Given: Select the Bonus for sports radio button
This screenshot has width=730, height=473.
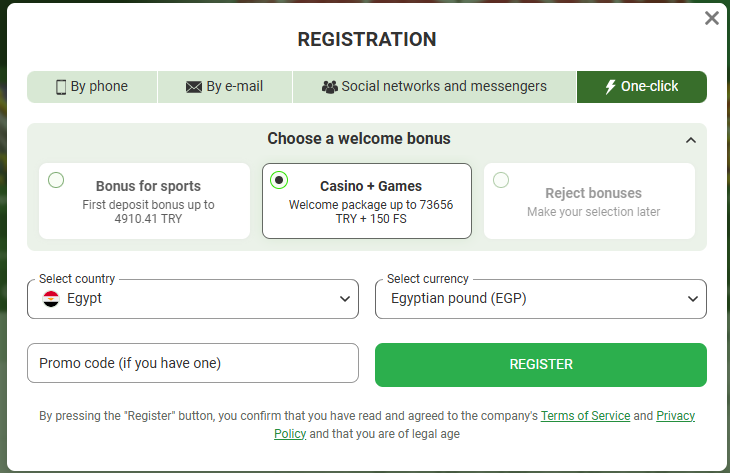Looking at the screenshot, I should [x=56, y=180].
